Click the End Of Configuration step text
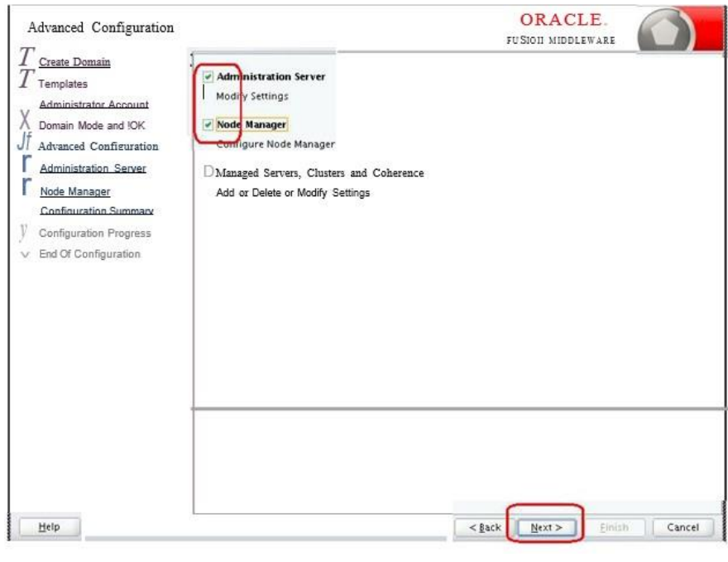 point(89,254)
